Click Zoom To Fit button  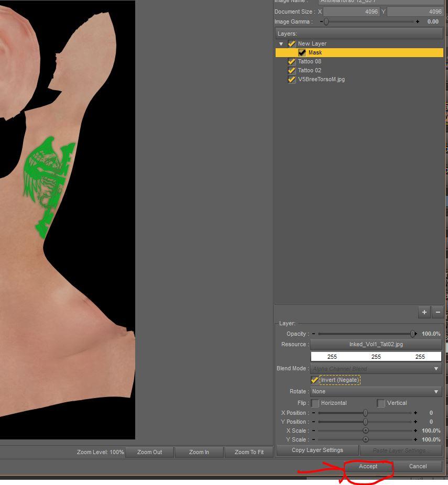click(249, 452)
